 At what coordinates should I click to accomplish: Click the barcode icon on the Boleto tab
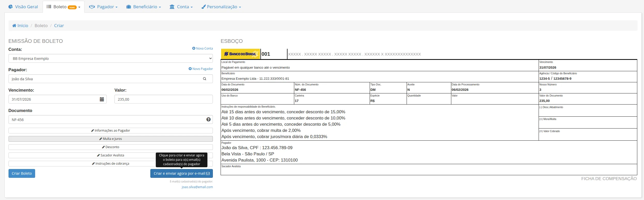[49, 7]
